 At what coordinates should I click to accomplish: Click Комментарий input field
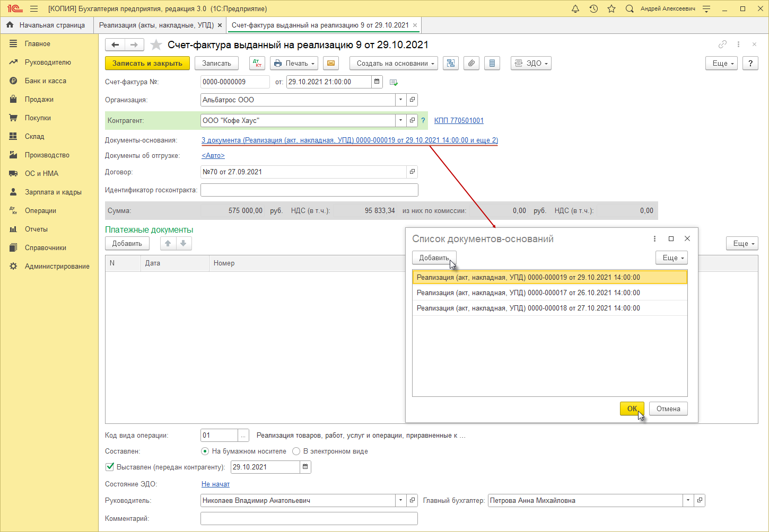click(309, 518)
